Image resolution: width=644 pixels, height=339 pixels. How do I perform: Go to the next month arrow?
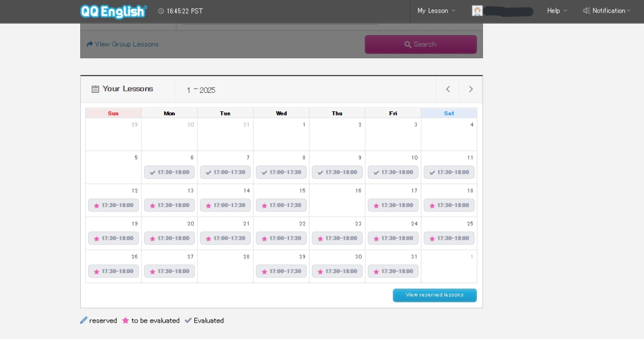471,89
